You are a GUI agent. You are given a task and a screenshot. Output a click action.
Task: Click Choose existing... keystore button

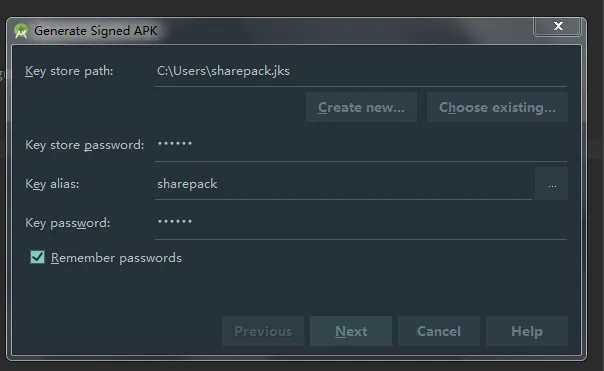(x=497, y=107)
